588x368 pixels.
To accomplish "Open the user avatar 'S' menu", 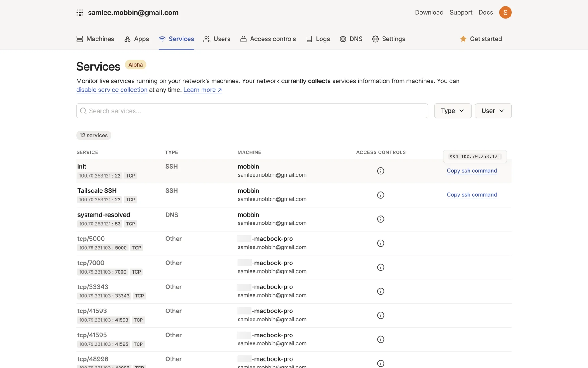I will pyautogui.click(x=505, y=13).
